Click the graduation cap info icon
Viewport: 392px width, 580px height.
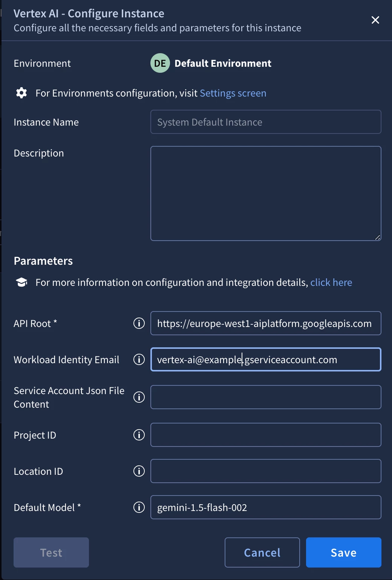(x=21, y=282)
